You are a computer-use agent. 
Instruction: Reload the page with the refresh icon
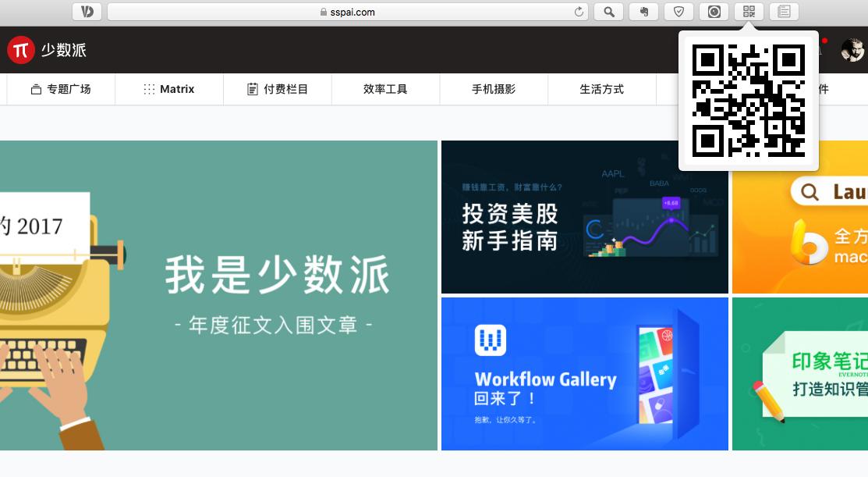(x=579, y=12)
